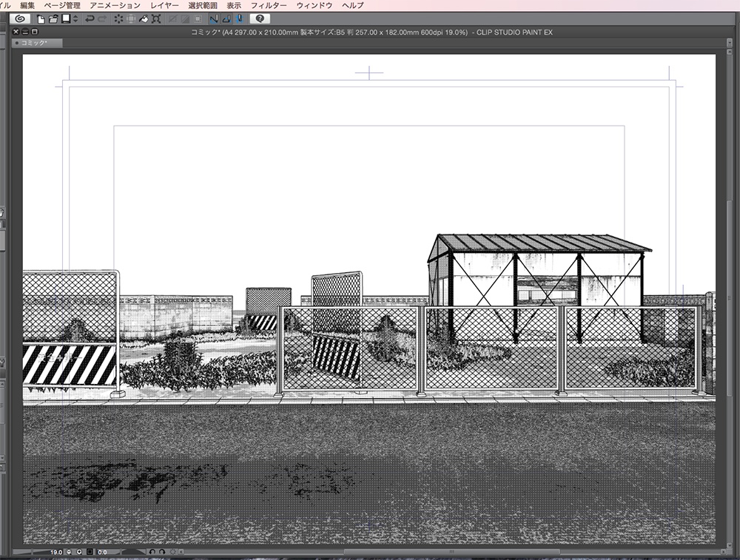Expand the save options stepper arrows
Viewport: 740px width, 560px height.
point(75,19)
